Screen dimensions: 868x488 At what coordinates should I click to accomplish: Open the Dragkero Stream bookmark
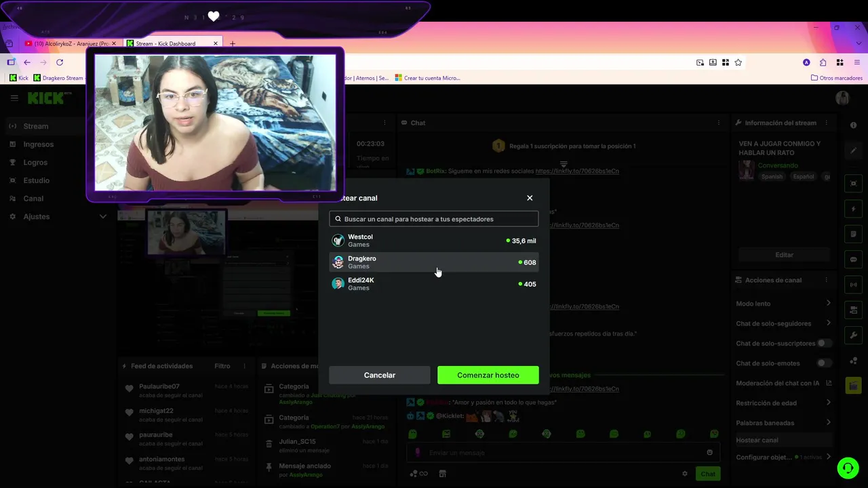coord(58,78)
